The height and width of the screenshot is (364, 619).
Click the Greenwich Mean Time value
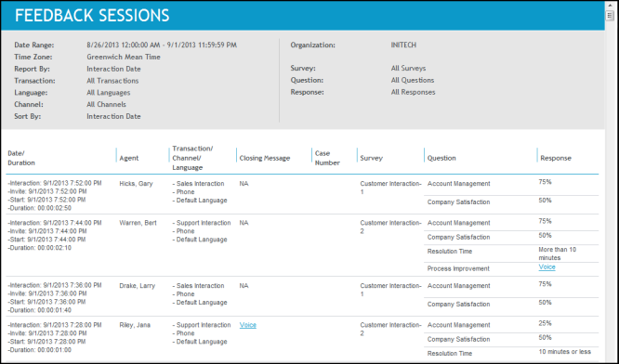(x=124, y=58)
